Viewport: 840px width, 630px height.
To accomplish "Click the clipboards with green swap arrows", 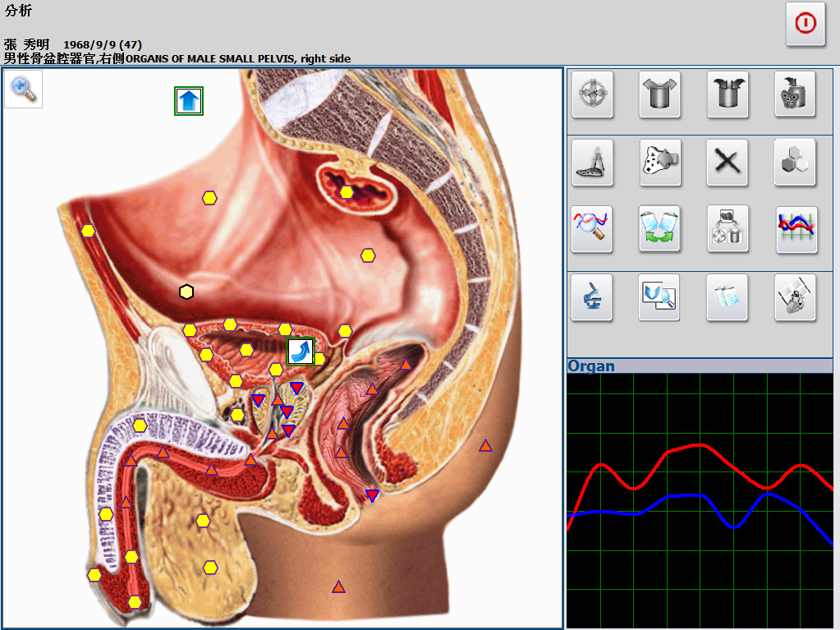I will click(x=659, y=229).
